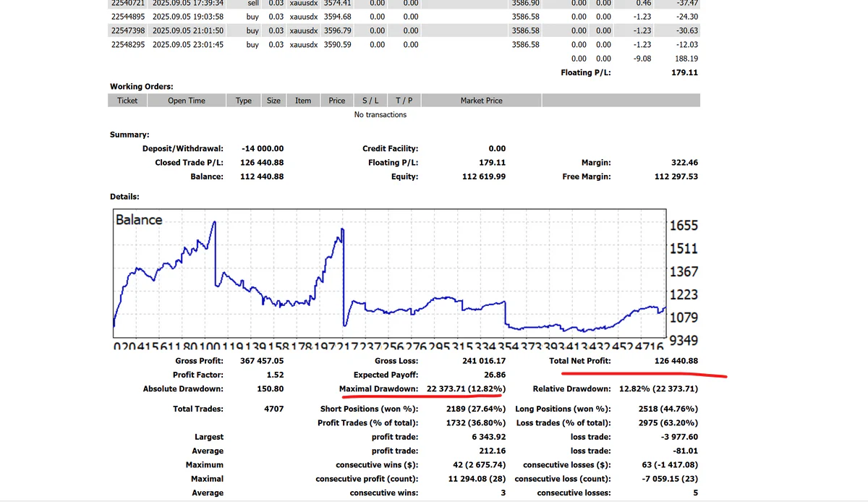Image resolution: width=868 pixels, height=502 pixels.
Task: Select the Free Margin value 112 297.53
Action: click(x=676, y=176)
